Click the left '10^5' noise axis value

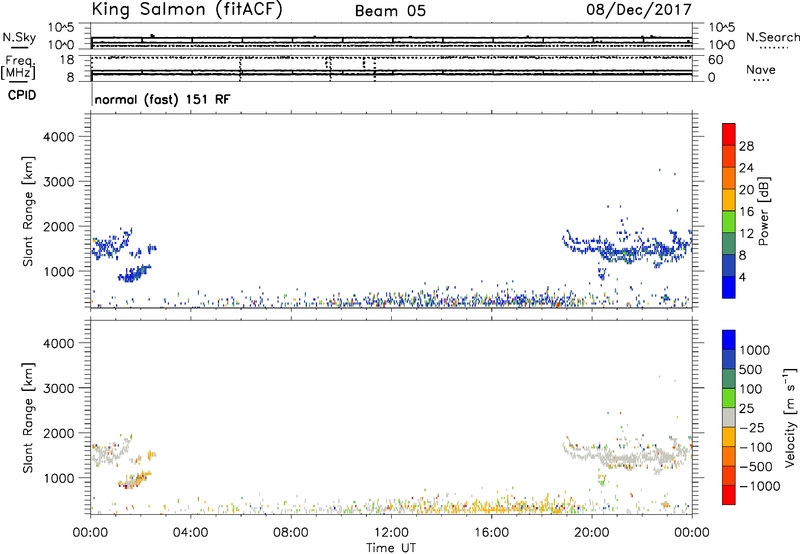click(x=60, y=28)
